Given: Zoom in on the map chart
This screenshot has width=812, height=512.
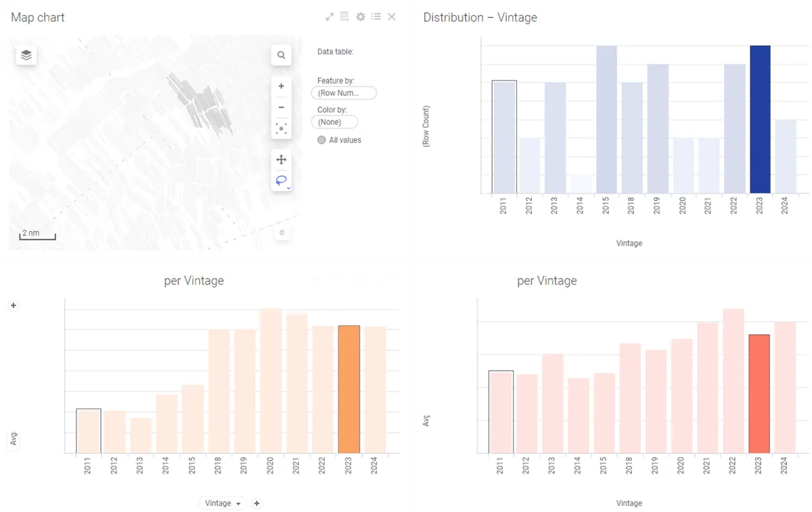Looking at the screenshot, I should click(281, 87).
